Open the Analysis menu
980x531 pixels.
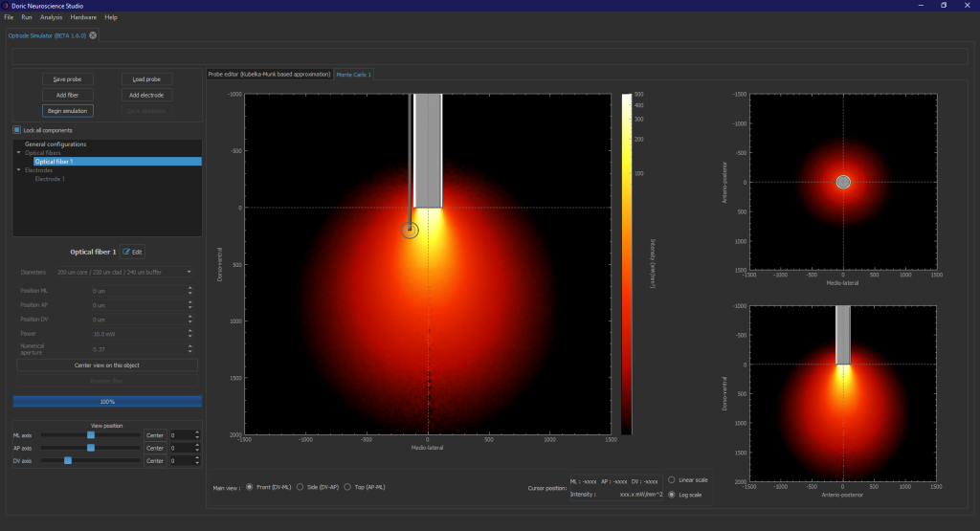click(x=51, y=17)
